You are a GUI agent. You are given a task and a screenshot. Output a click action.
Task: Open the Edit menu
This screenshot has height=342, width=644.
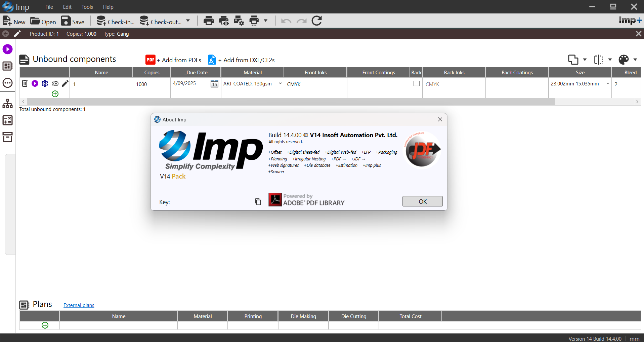pos(67,7)
